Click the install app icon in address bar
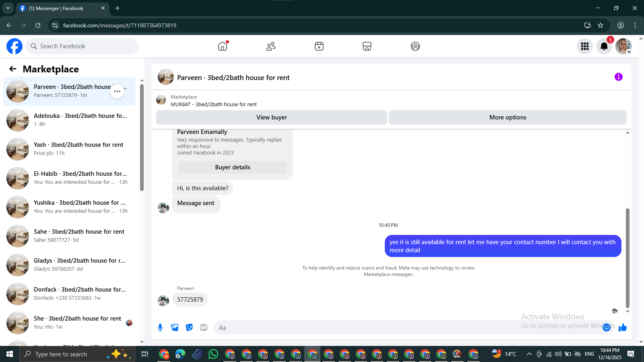The width and height of the screenshot is (644, 362). pyautogui.click(x=588, y=25)
